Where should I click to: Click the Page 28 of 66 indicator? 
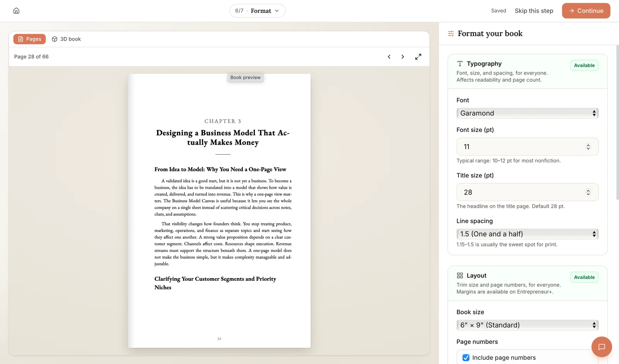(31, 57)
